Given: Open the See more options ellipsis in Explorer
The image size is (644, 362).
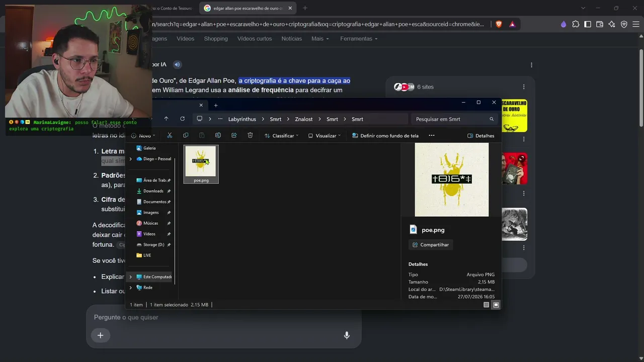Looking at the screenshot, I should 431,135.
